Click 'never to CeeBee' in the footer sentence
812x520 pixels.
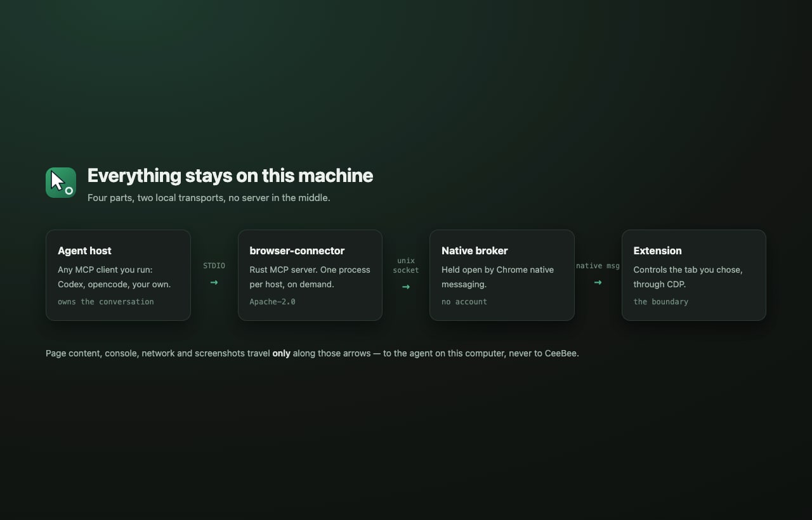[543, 353]
